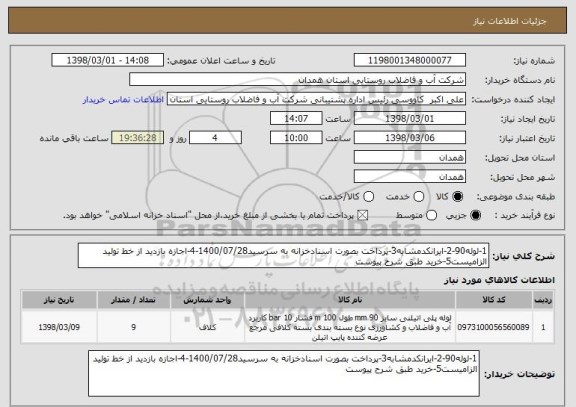Click the شرح کلی نیاز text area
The image size is (576, 407).
point(283,256)
